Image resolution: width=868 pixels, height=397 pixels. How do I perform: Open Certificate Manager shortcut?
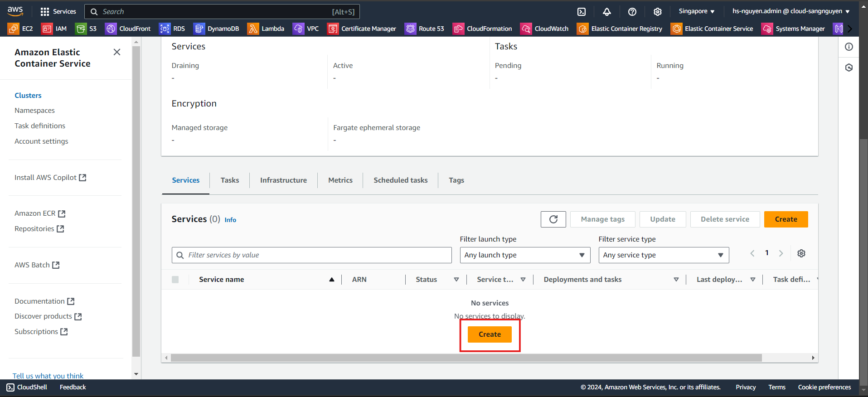pos(362,29)
